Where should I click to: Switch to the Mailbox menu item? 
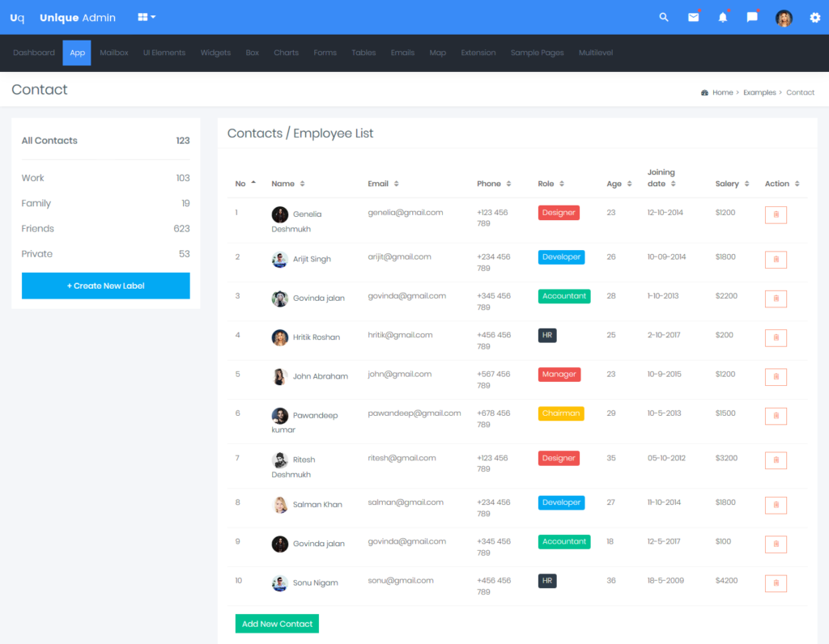pos(113,53)
